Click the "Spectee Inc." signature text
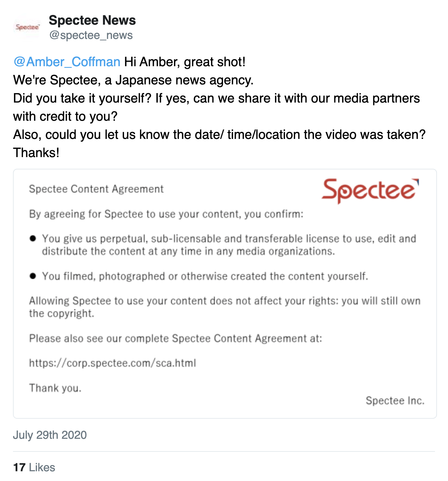The width and height of the screenshot is (448, 481). (395, 401)
